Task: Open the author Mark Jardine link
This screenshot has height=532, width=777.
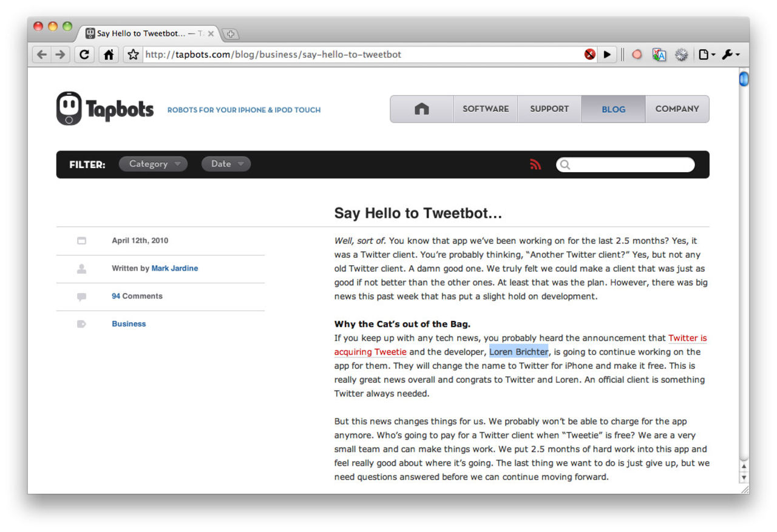Action: [x=174, y=268]
